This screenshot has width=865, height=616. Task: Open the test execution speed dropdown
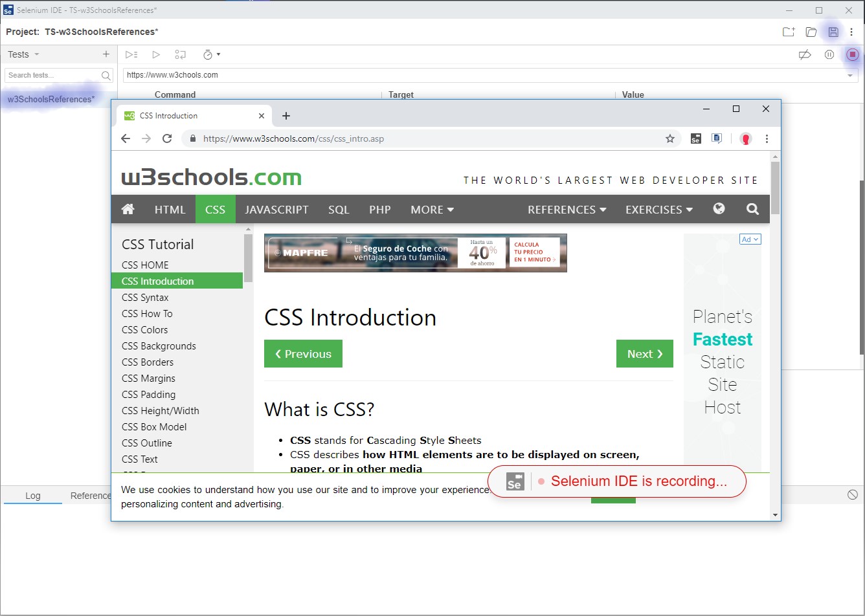[212, 55]
